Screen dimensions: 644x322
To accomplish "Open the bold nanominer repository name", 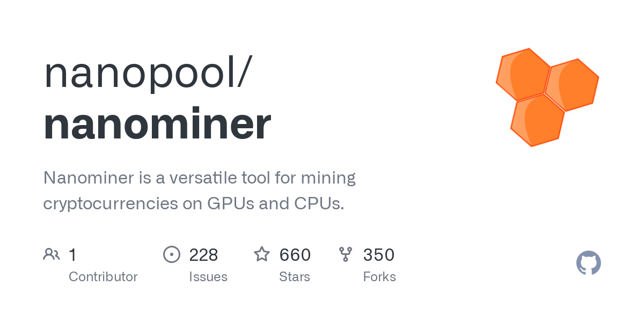I will [157, 124].
